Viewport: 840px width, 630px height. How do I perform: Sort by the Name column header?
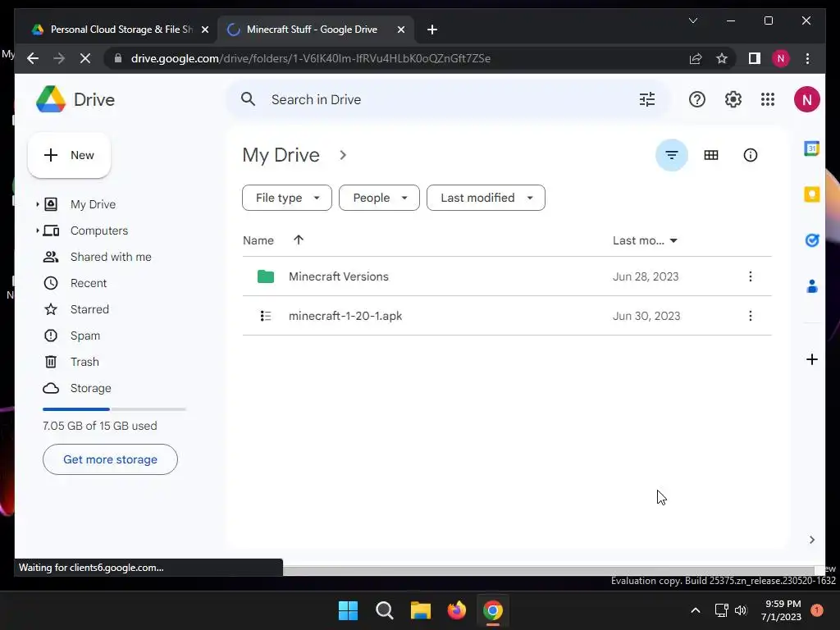(258, 240)
